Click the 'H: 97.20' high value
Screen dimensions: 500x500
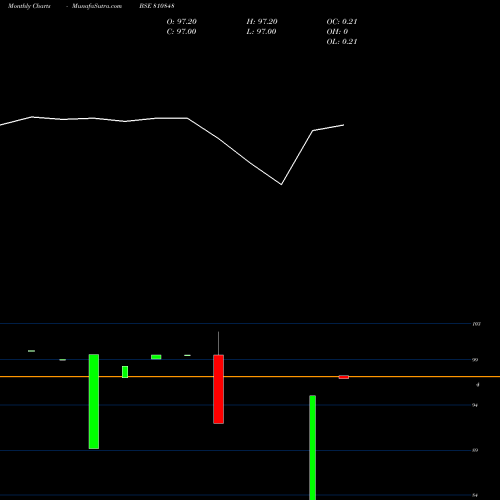coord(262,22)
